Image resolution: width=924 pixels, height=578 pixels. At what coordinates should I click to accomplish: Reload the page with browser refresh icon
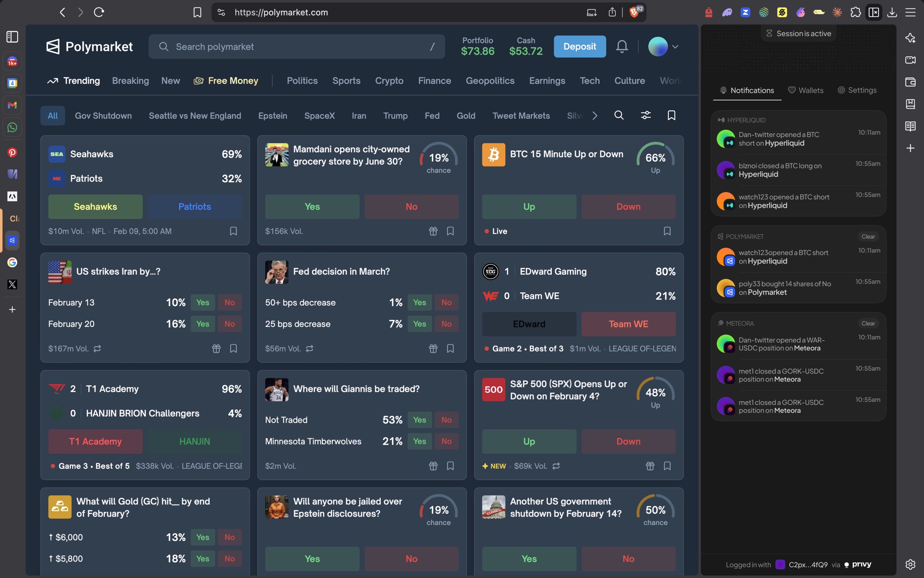[x=99, y=12]
